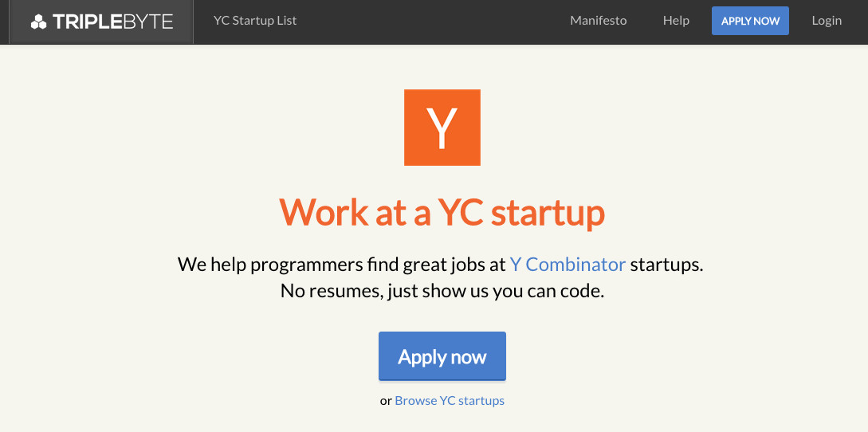Open the Manifesto page
The width and height of the screenshot is (868, 432).
tap(599, 21)
